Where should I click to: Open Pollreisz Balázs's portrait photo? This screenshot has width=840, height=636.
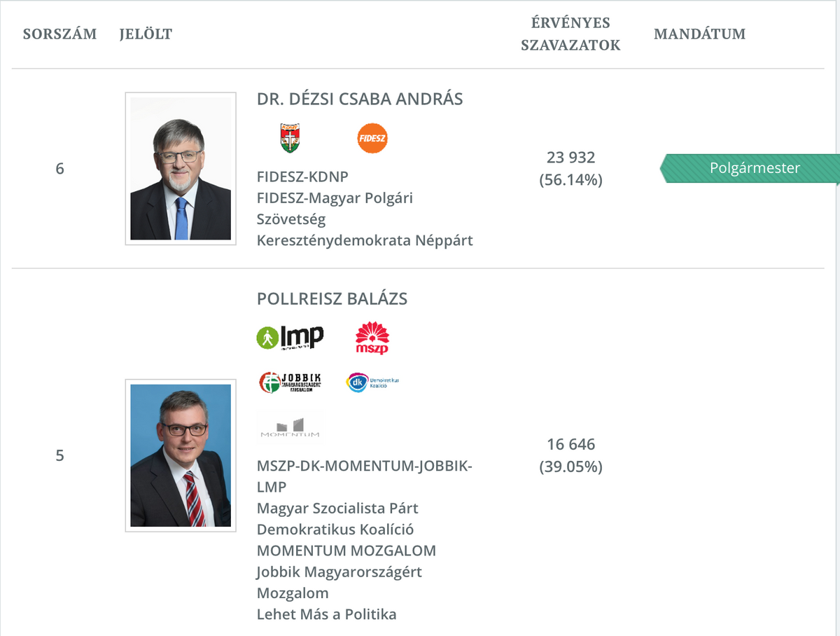pos(181,455)
